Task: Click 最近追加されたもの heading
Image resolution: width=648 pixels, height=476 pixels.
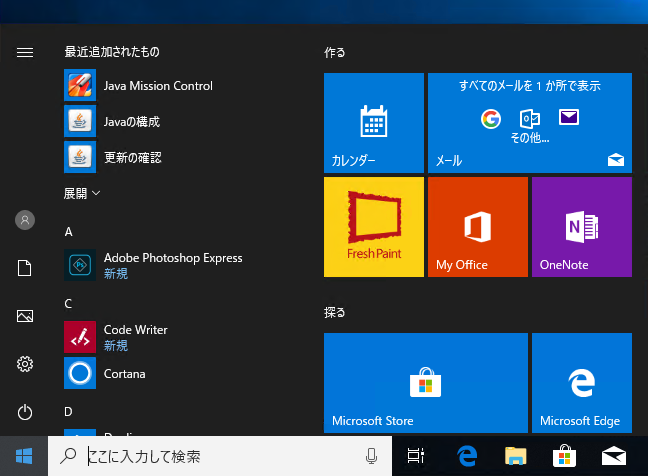Action: tap(112, 52)
